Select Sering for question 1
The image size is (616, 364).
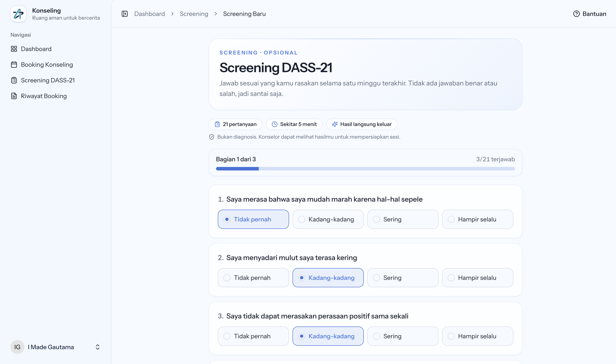pos(403,219)
